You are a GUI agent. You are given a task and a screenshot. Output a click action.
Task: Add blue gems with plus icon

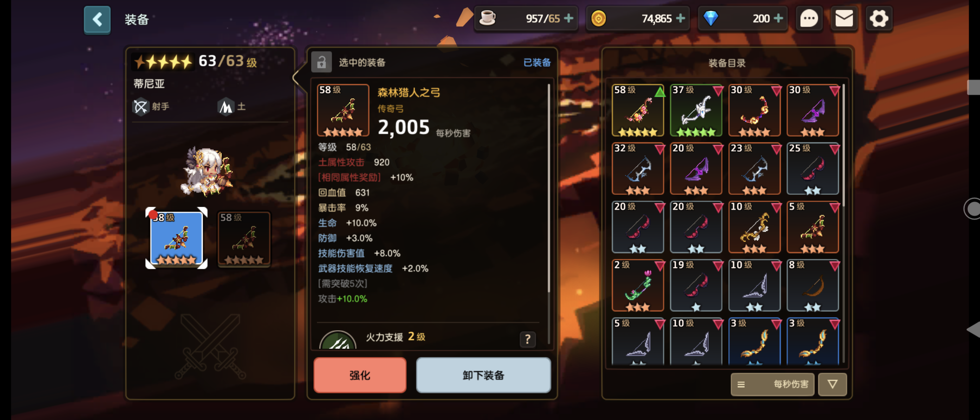tap(778, 18)
